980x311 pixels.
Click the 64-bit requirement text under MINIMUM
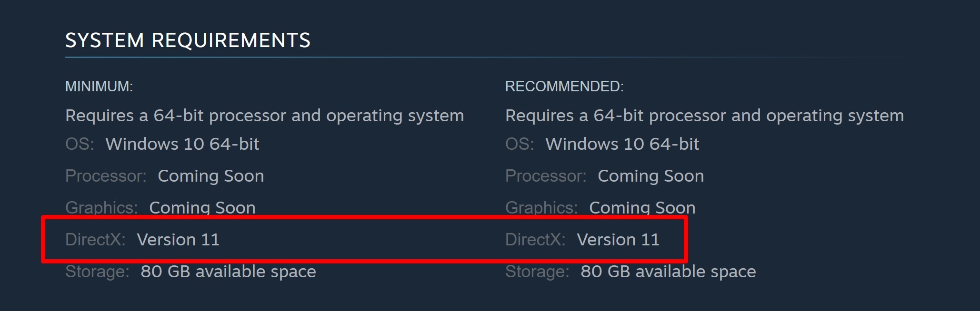point(264,116)
